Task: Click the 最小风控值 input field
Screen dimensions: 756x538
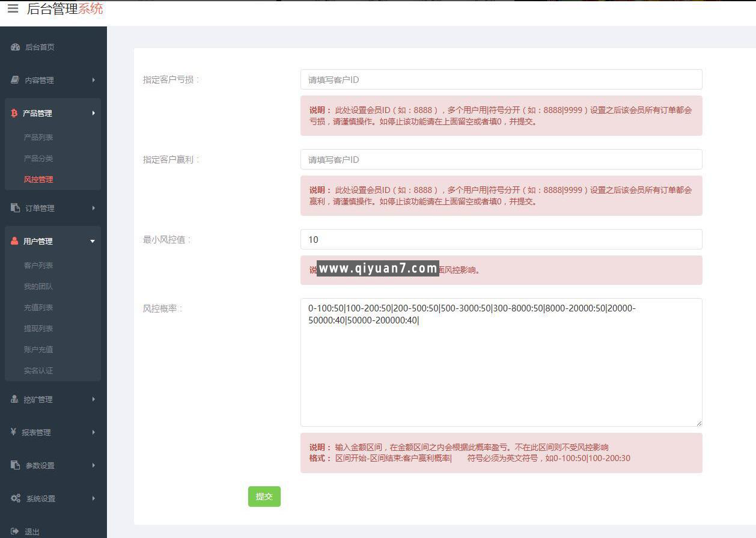Action: (x=501, y=239)
